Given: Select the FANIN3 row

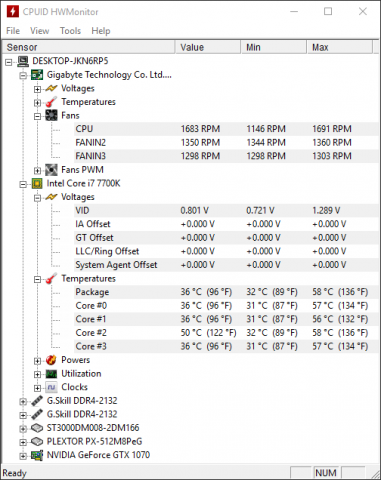Looking at the screenshot, I should click(x=226, y=156).
